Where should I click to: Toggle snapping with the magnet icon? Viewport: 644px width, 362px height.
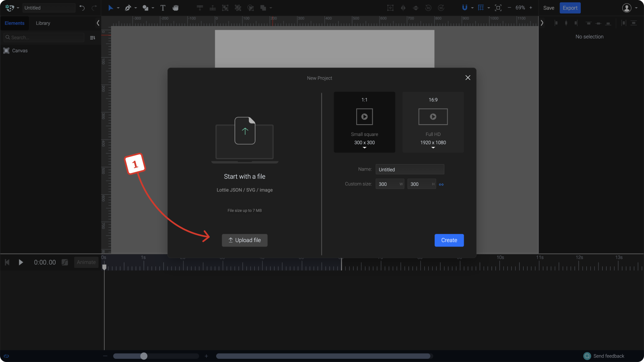[x=465, y=8]
